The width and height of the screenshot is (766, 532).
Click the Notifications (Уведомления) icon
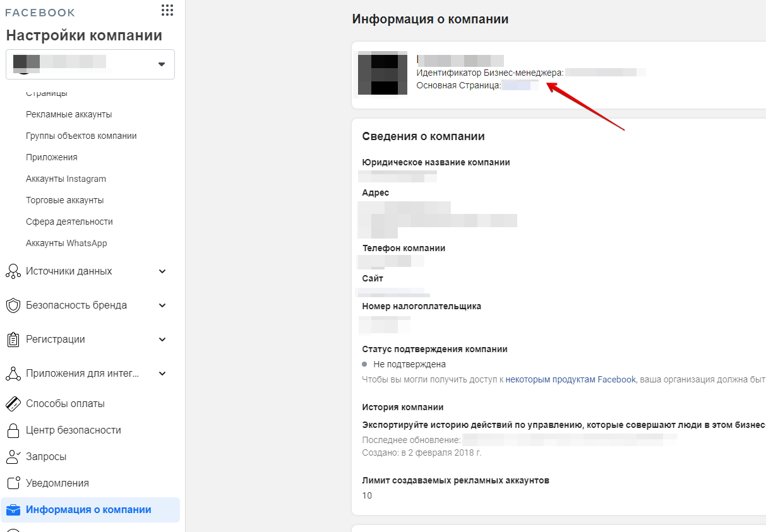13,483
